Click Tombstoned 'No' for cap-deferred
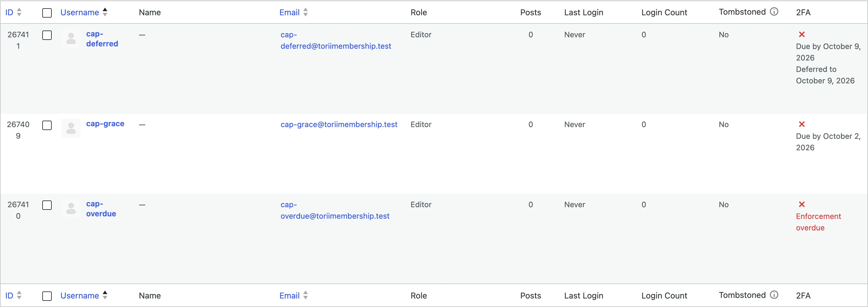This screenshot has height=307, width=868. click(724, 35)
